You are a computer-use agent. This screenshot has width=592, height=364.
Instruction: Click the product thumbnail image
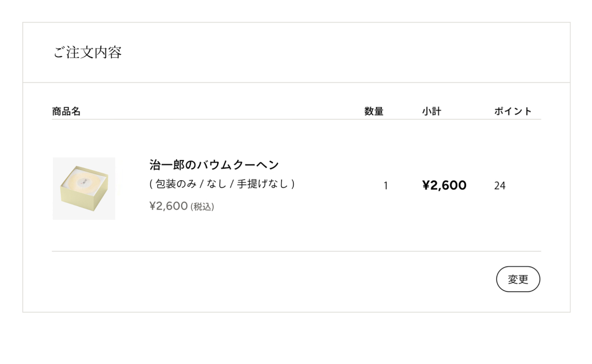coord(83,188)
